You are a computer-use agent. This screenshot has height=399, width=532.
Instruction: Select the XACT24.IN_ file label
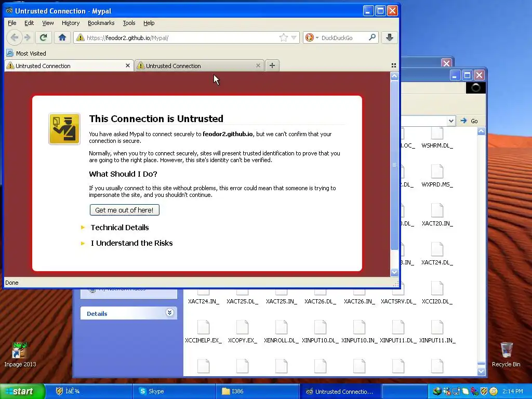point(204,301)
